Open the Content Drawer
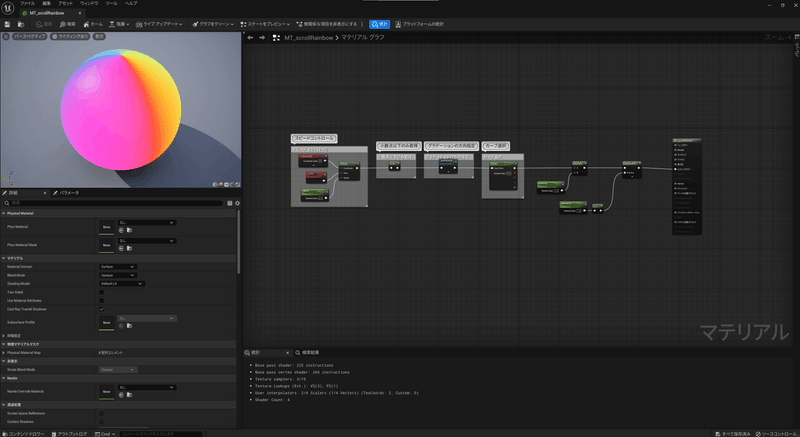This screenshot has width=800, height=437. point(24,433)
